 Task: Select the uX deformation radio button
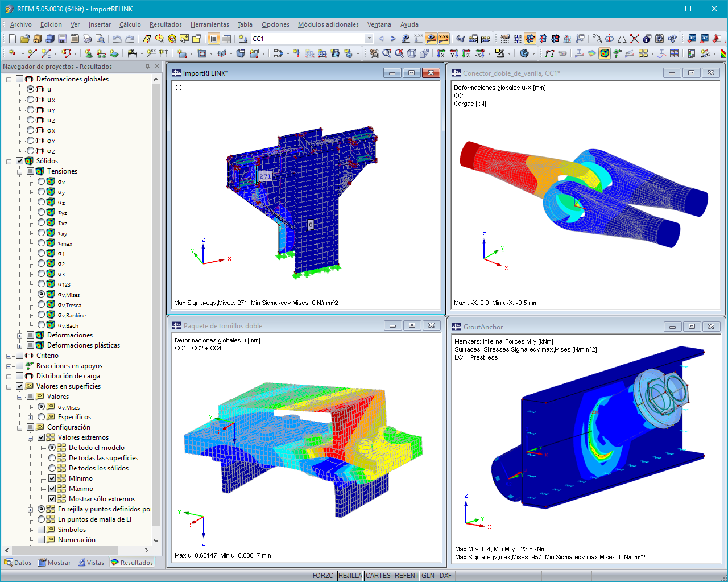point(30,100)
